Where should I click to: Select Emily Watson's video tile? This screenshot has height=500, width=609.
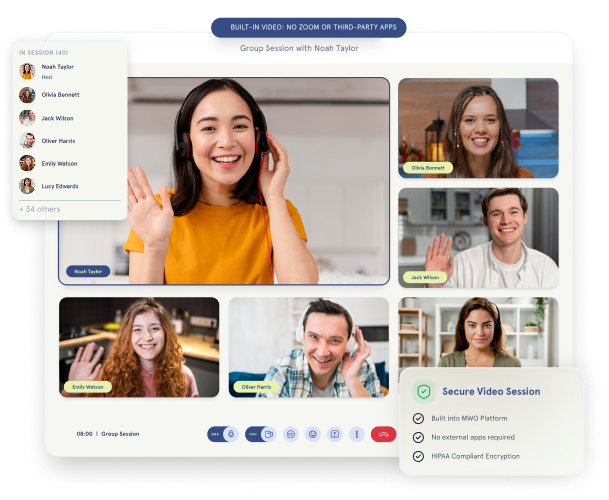(x=139, y=346)
